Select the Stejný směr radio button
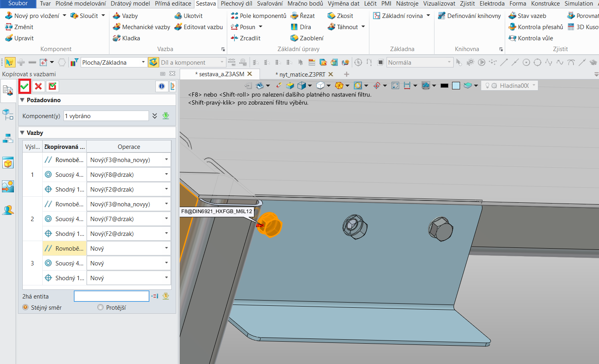 click(x=26, y=307)
